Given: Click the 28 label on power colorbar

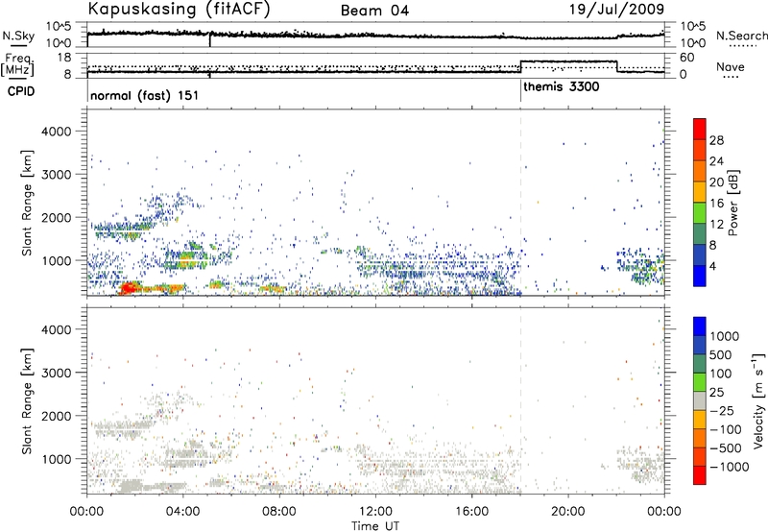Looking at the screenshot, I should 716,140.
